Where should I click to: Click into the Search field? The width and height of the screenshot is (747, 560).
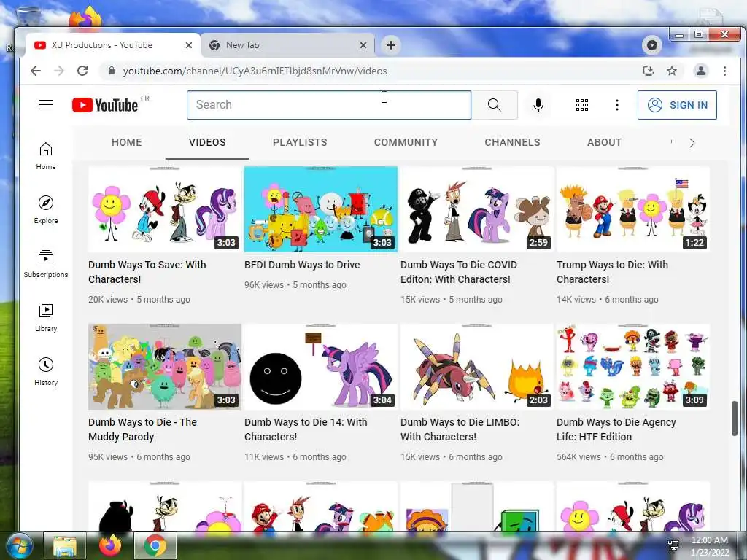tap(329, 105)
